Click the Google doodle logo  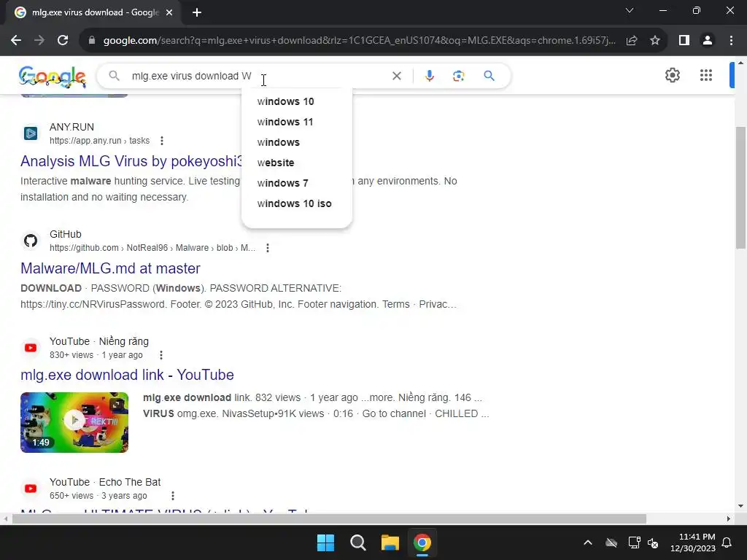[53, 77]
